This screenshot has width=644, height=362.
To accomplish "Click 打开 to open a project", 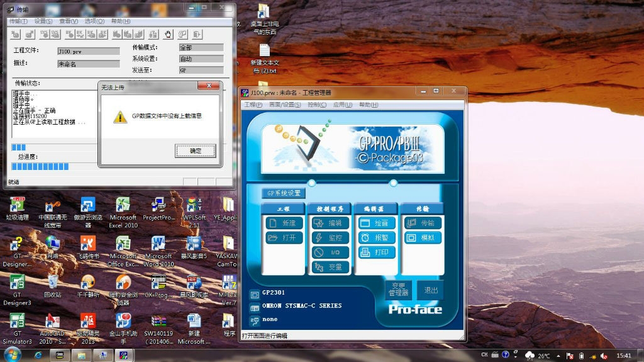I will point(284,238).
